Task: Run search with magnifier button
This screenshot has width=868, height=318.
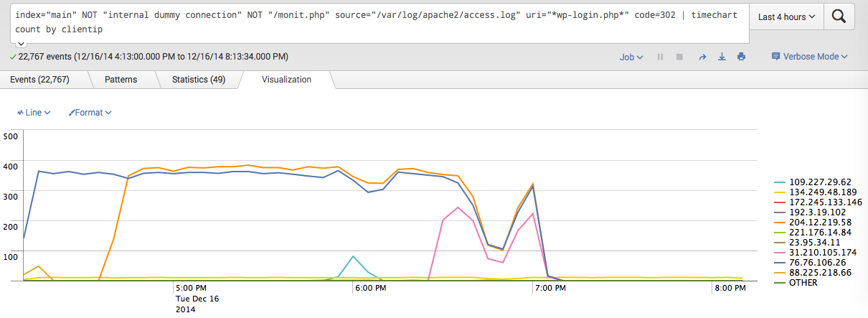Action: point(839,17)
